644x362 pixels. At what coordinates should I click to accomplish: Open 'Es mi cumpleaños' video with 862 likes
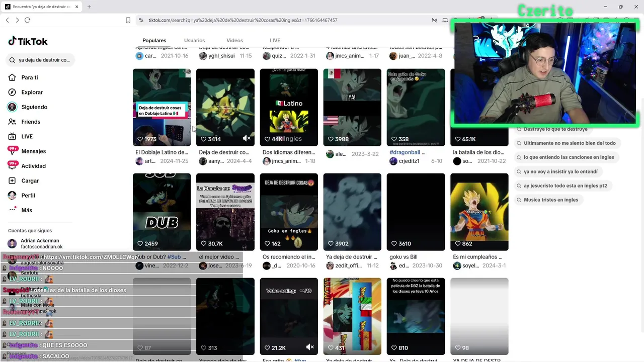coord(479,212)
